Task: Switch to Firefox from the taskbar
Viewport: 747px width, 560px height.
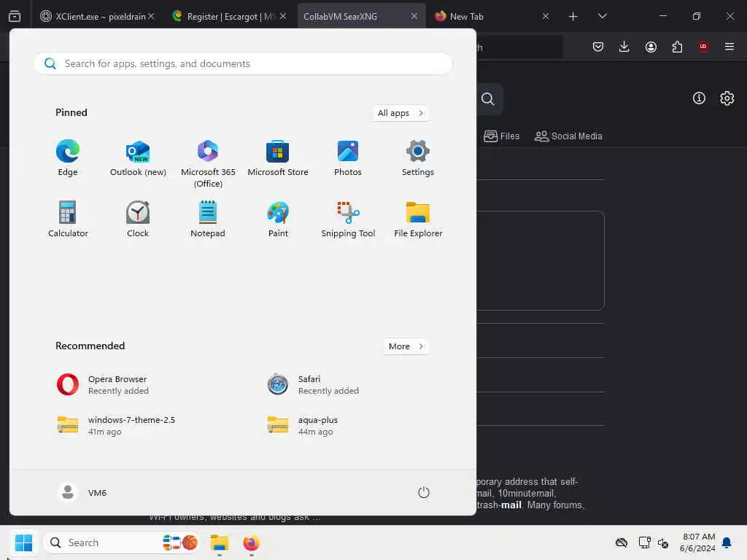Action: click(x=251, y=542)
